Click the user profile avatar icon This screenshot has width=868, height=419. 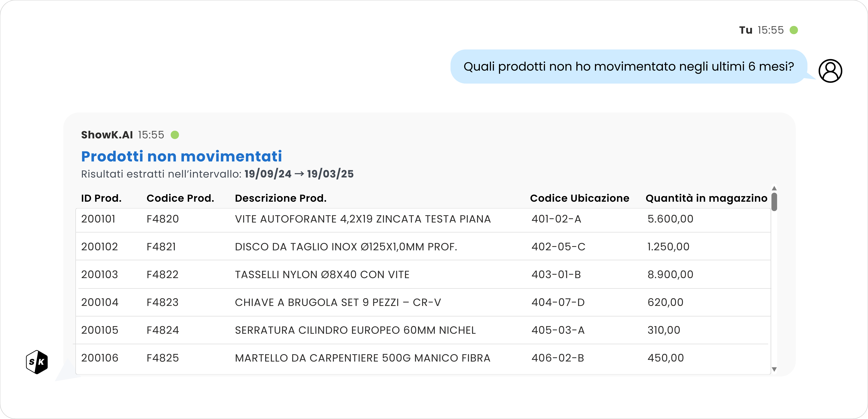830,71
